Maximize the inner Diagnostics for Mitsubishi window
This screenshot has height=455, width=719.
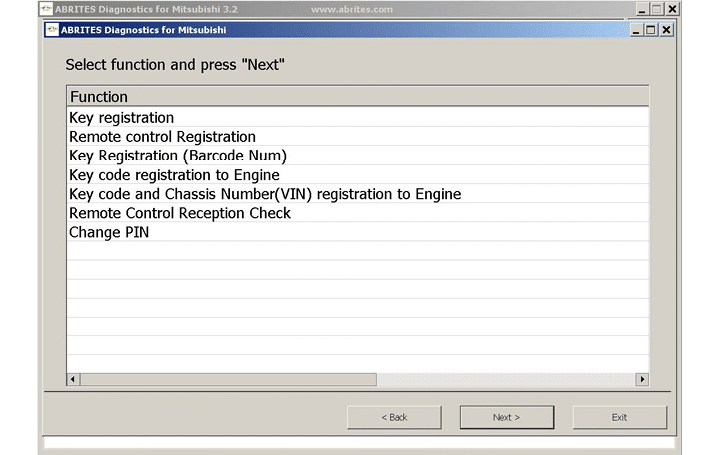pos(651,30)
